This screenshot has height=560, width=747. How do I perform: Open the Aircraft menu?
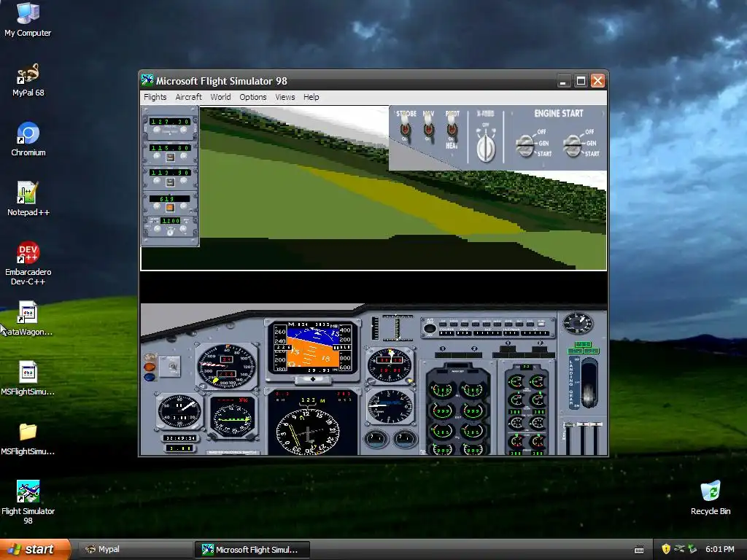pyautogui.click(x=189, y=97)
